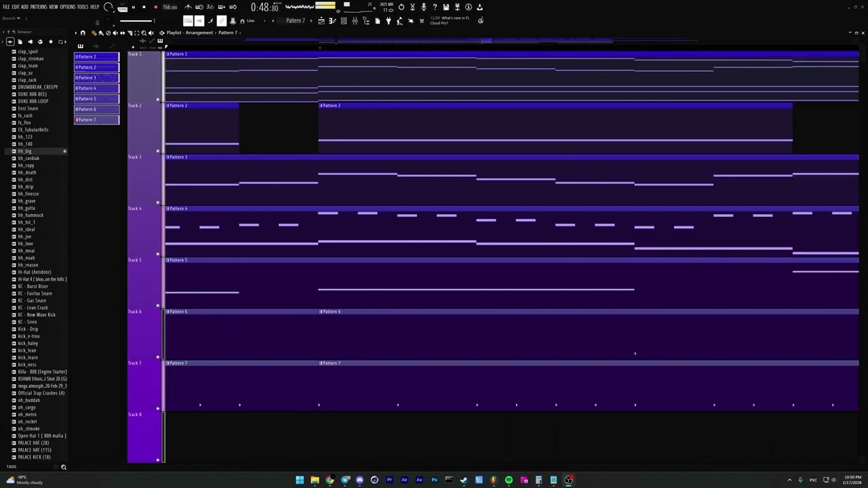Select the hh_cardiak sample in browser
The height and width of the screenshot is (488, 868).
[28, 158]
